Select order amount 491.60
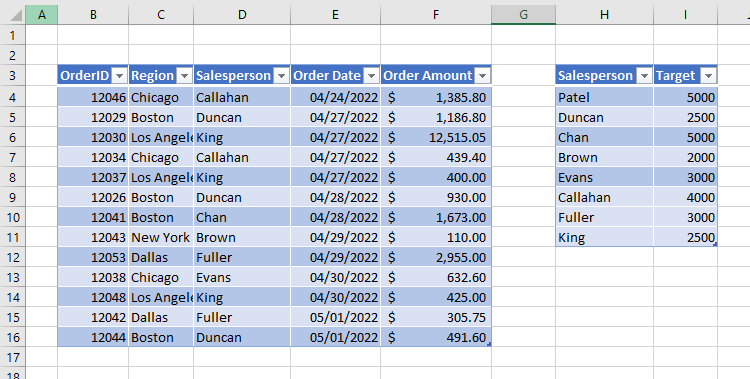Image resolution: width=750 pixels, height=379 pixels. (436, 337)
